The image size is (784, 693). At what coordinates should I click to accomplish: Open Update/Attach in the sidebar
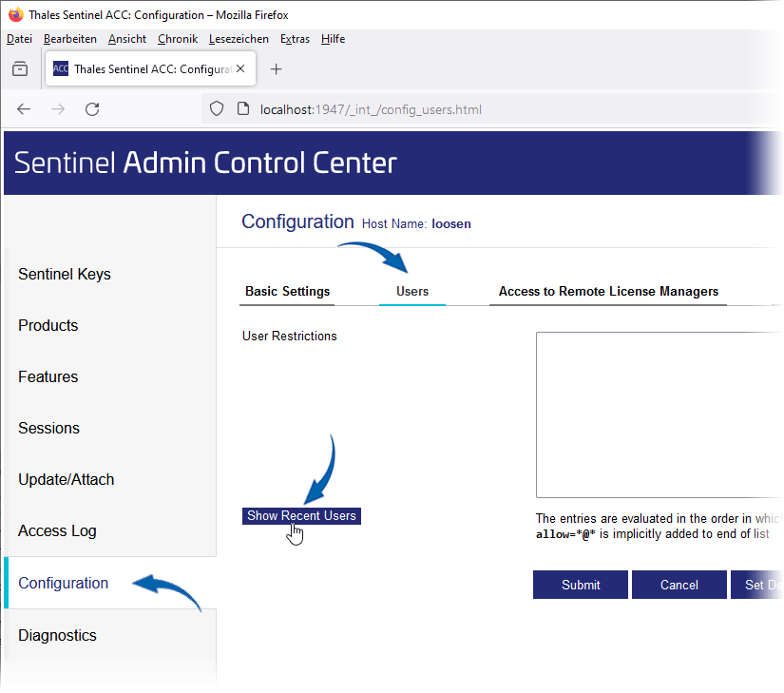click(66, 479)
